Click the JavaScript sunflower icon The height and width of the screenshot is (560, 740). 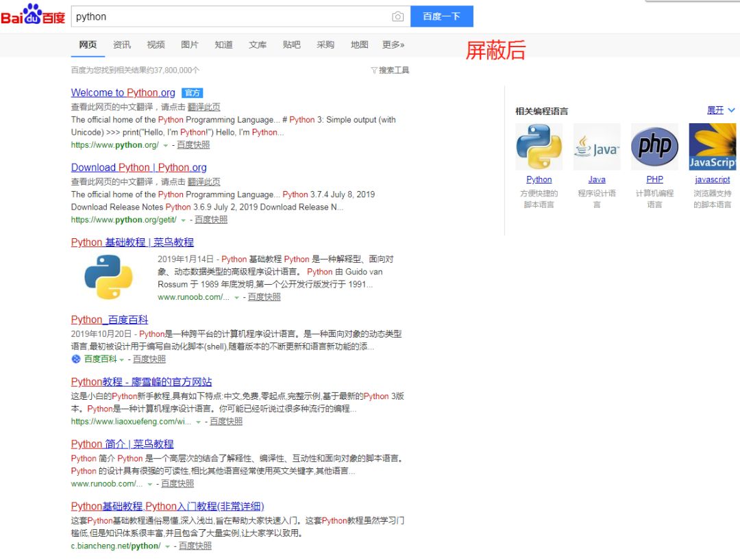pos(712,146)
